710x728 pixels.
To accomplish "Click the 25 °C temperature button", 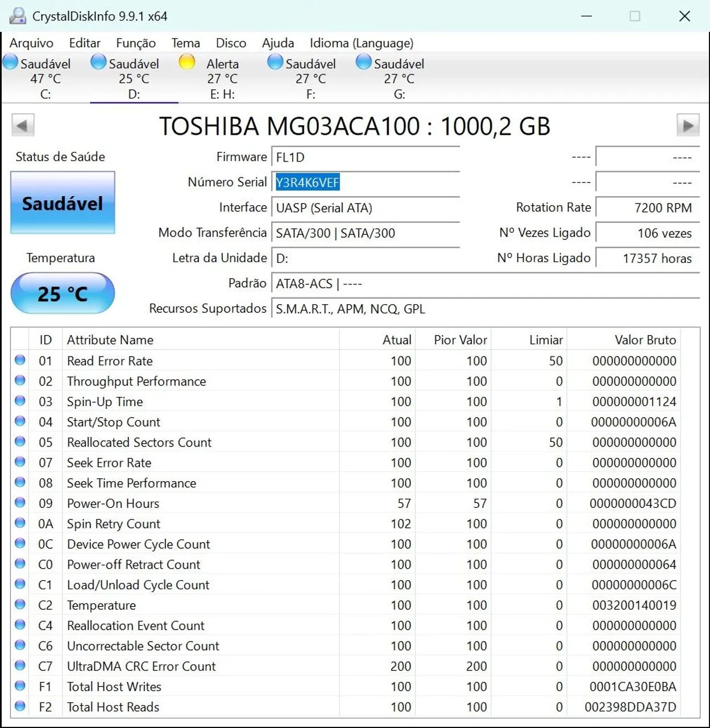I will (x=63, y=293).
